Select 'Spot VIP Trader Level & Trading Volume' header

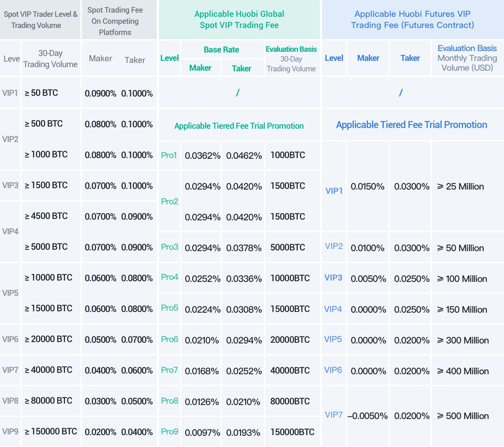40,20
